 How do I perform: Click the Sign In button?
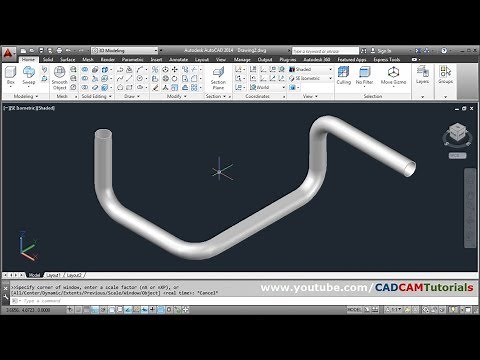tap(381, 51)
